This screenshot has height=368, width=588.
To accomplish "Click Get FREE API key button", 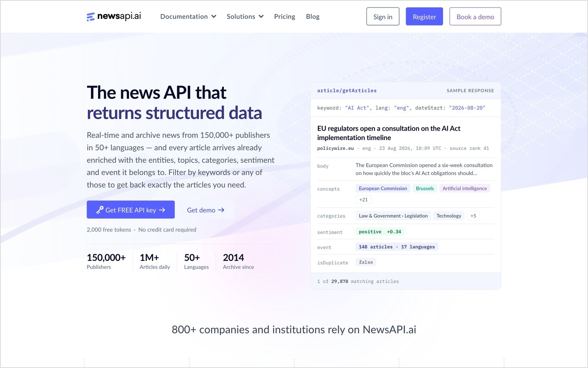I will click(131, 210).
